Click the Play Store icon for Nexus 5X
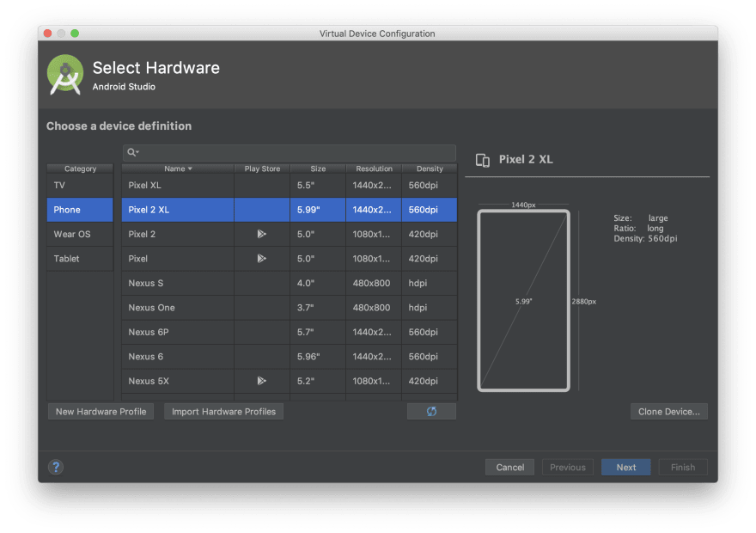Screen dimensions: 756x533 click(x=261, y=381)
